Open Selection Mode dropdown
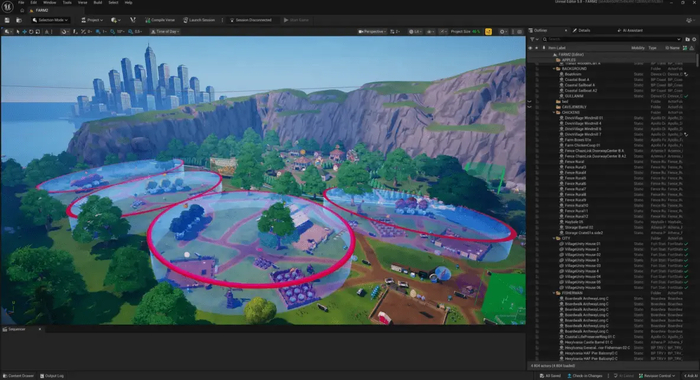Image resolution: width=700 pixels, height=380 pixels. click(50, 20)
